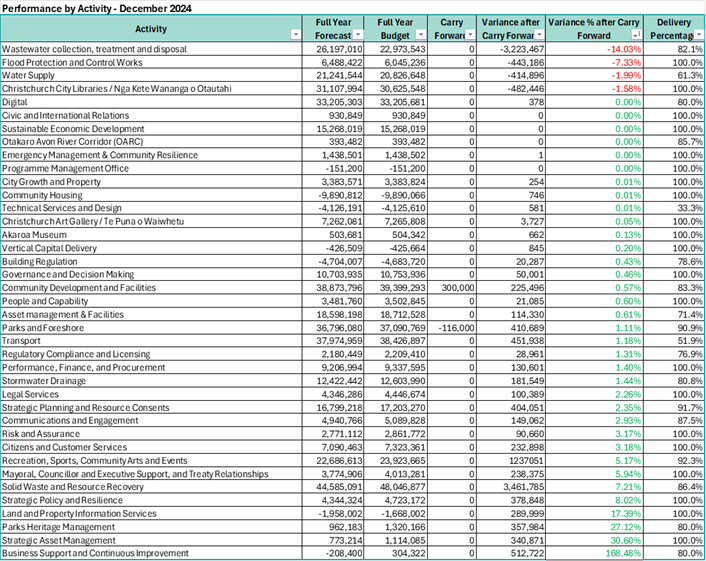Select the Activity header cell text
This screenshot has width=706, height=561.
pyautogui.click(x=150, y=29)
